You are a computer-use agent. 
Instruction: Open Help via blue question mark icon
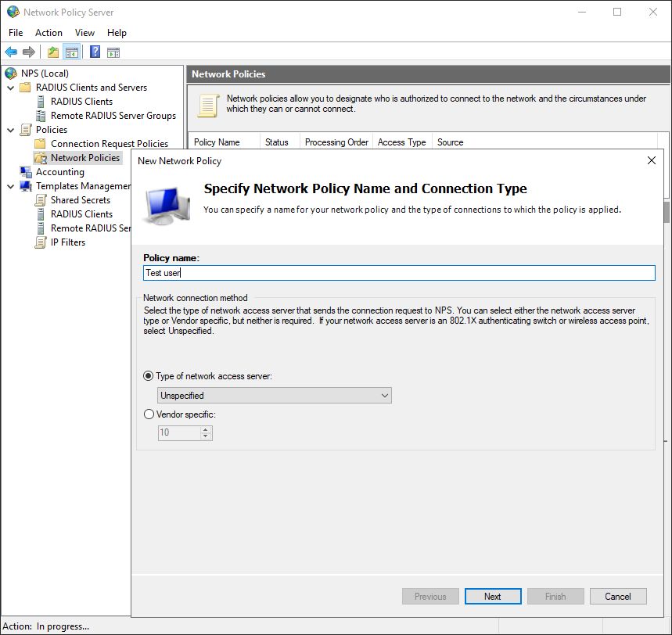[95, 52]
